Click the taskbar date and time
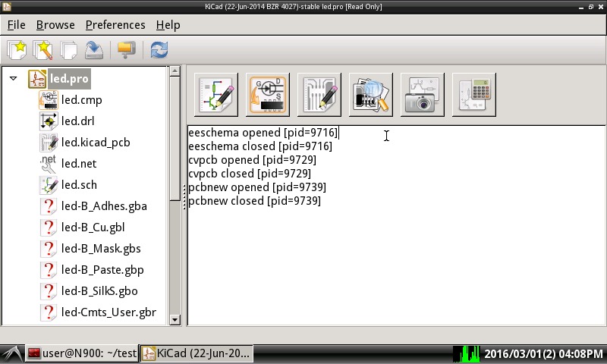The image size is (607, 364). coord(543,353)
